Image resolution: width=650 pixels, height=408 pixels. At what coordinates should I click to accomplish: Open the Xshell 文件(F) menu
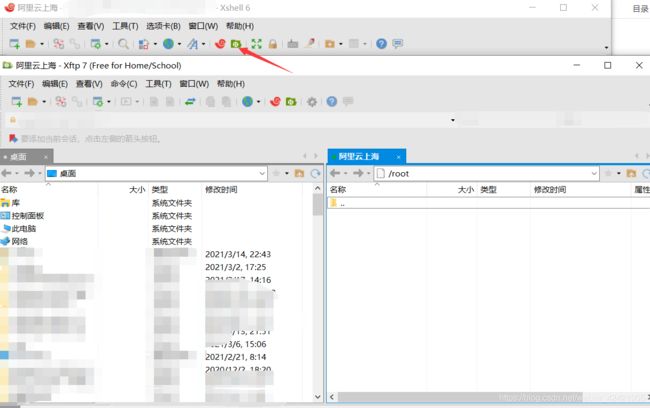tap(23, 26)
